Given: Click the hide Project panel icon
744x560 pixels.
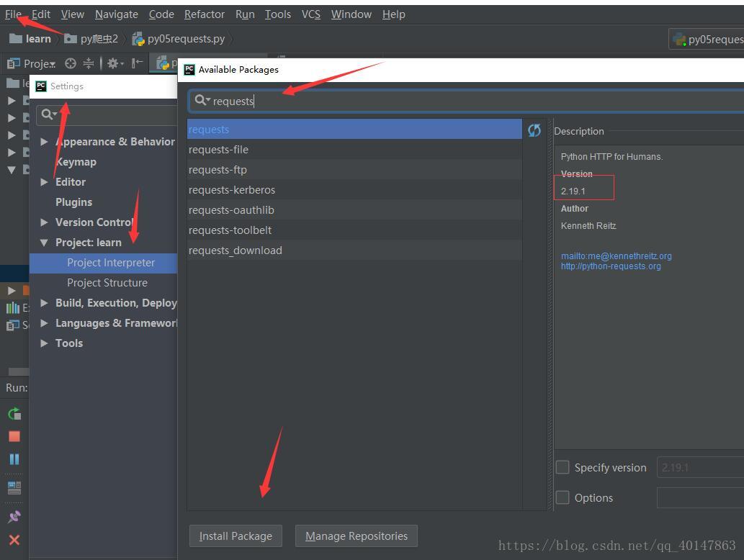Looking at the screenshot, I should coord(137,63).
